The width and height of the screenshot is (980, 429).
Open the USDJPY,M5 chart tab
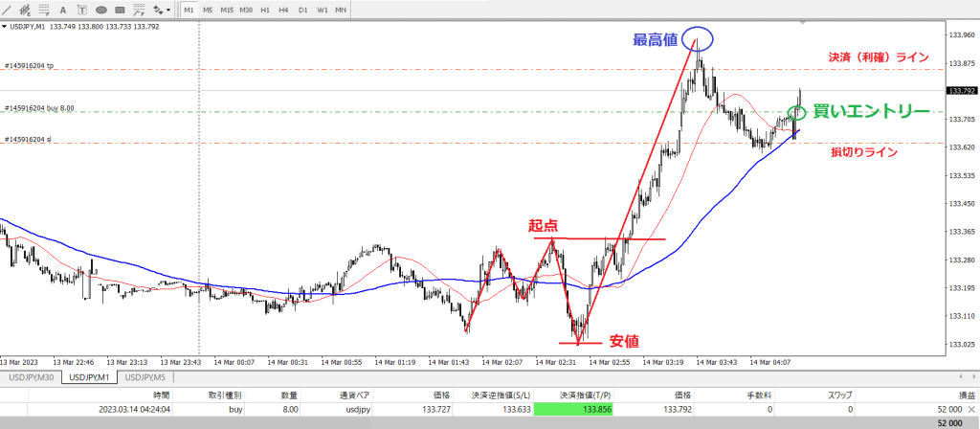coord(151,377)
